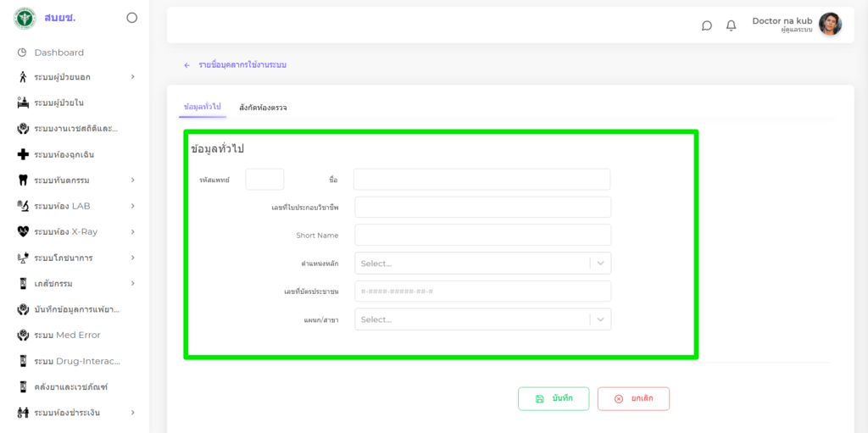Open the emergency room system cross icon

point(23,155)
